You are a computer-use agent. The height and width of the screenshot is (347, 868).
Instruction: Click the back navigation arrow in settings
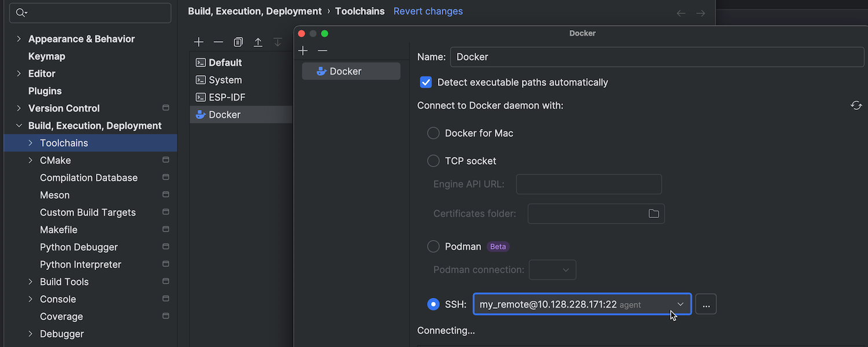pos(681,13)
